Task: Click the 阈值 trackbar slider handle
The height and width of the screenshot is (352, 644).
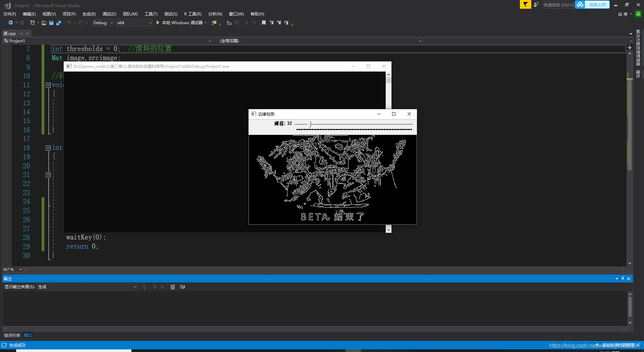Action: 310,124
